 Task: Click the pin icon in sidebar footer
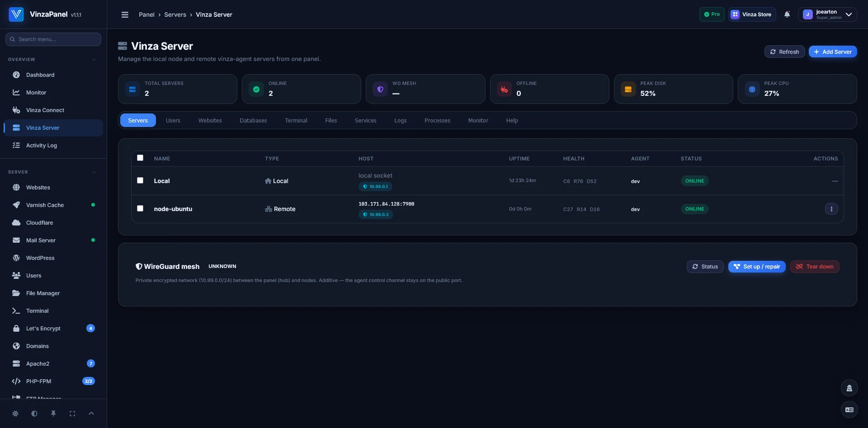point(53,414)
